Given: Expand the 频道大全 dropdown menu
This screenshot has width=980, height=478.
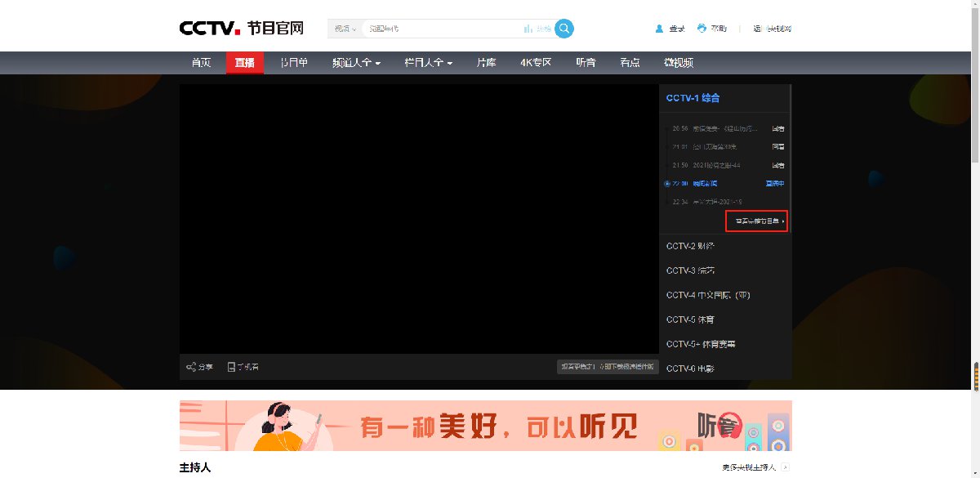Looking at the screenshot, I should [356, 63].
